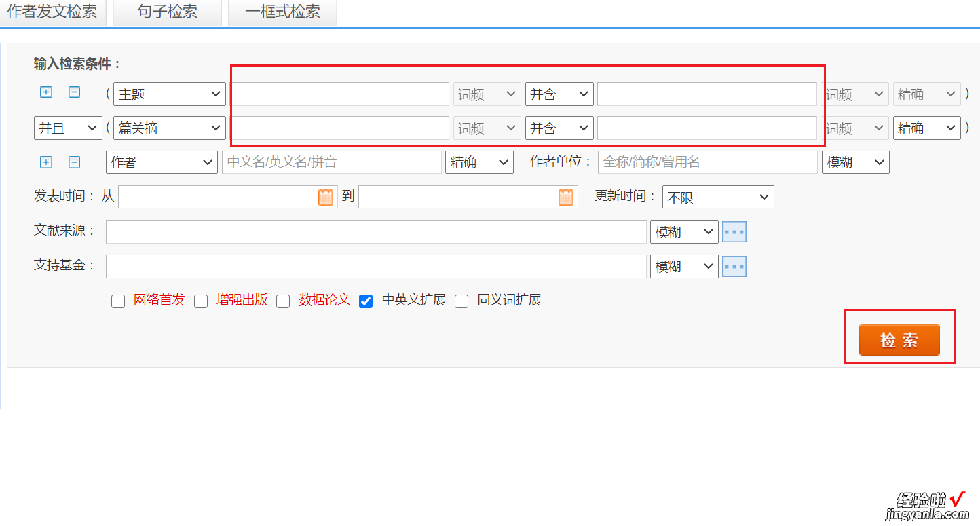This screenshot has width=980, height=526.
Task: Open the 篇关摘 field type dropdown
Action: (x=170, y=128)
